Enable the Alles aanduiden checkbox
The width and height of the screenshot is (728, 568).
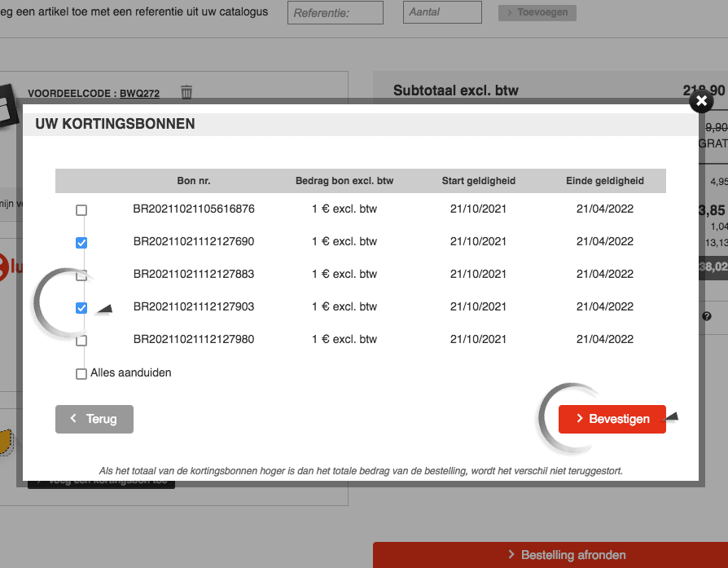(x=81, y=374)
